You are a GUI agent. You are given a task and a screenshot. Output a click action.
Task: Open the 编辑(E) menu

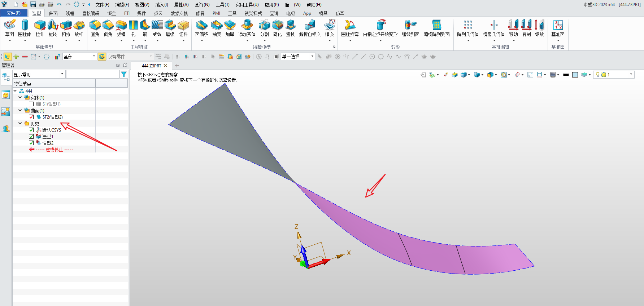pos(122,5)
